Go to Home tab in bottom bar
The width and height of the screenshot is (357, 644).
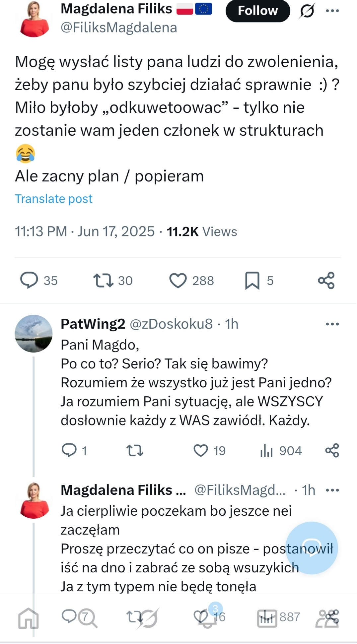click(29, 618)
